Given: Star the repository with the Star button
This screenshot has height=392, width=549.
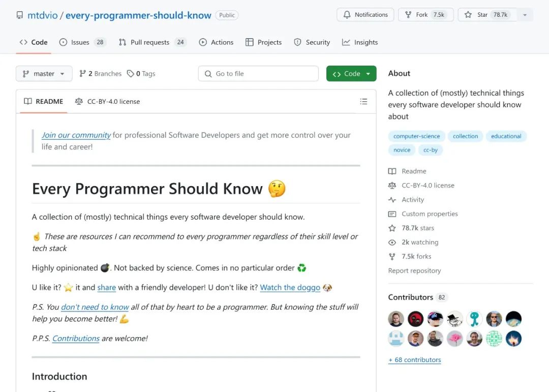Looking at the screenshot, I should (x=487, y=15).
